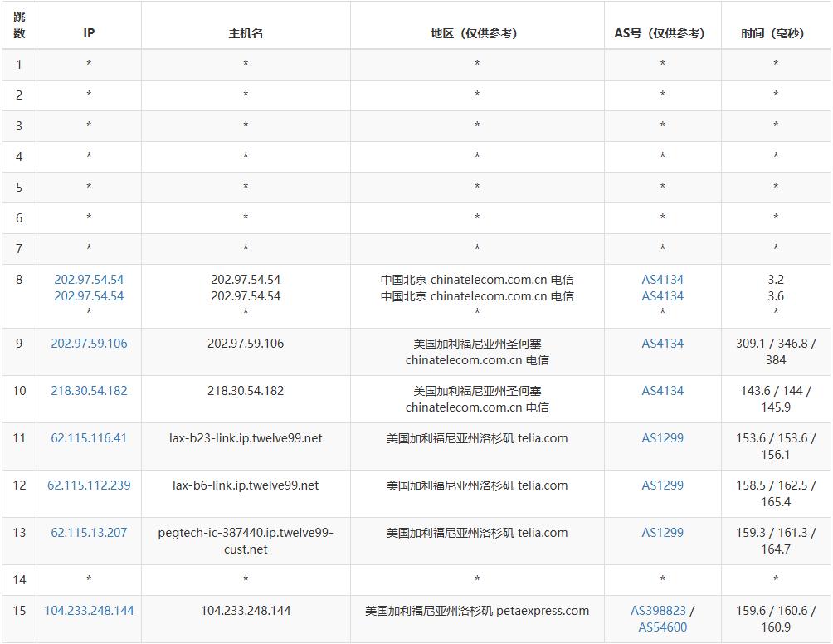Viewport: 833px width, 644px height.
Task: Select the hostname lax-b23-link.ip.twelve99.net
Action: coord(246,438)
